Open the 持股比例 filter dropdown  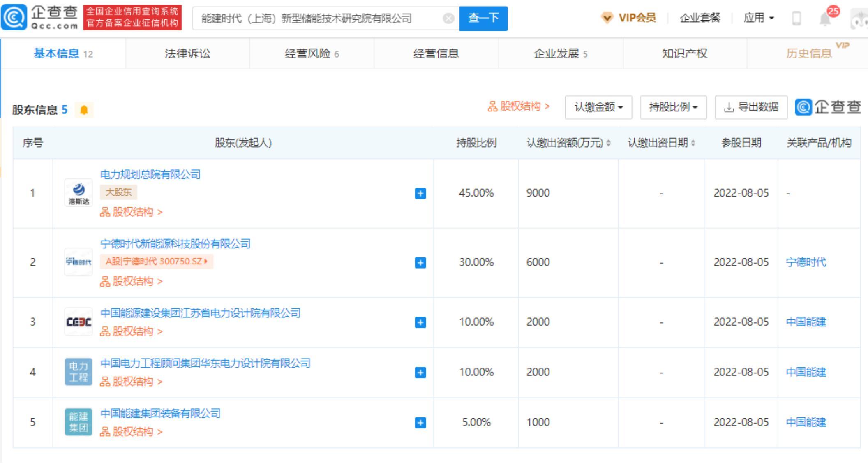point(673,107)
